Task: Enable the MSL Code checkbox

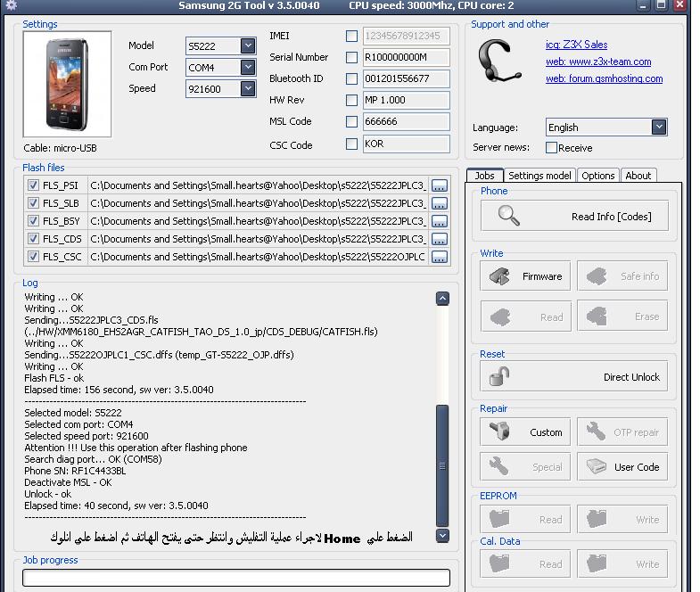Action: [352, 121]
